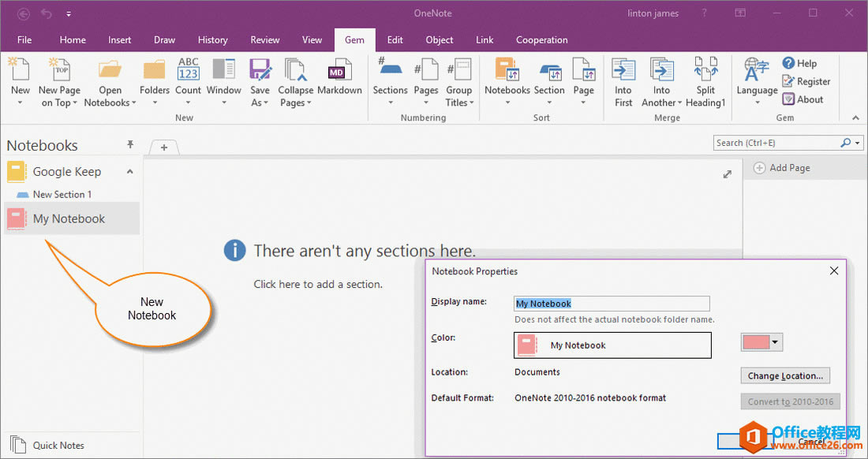868x459 pixels.
Task: Click the linton james account name
Action: [x=653, y=13]
